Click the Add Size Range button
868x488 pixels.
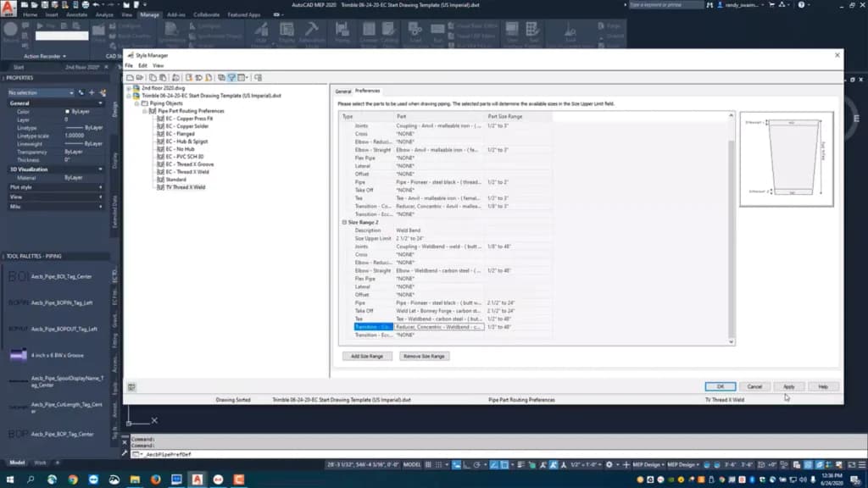[367, 357]
